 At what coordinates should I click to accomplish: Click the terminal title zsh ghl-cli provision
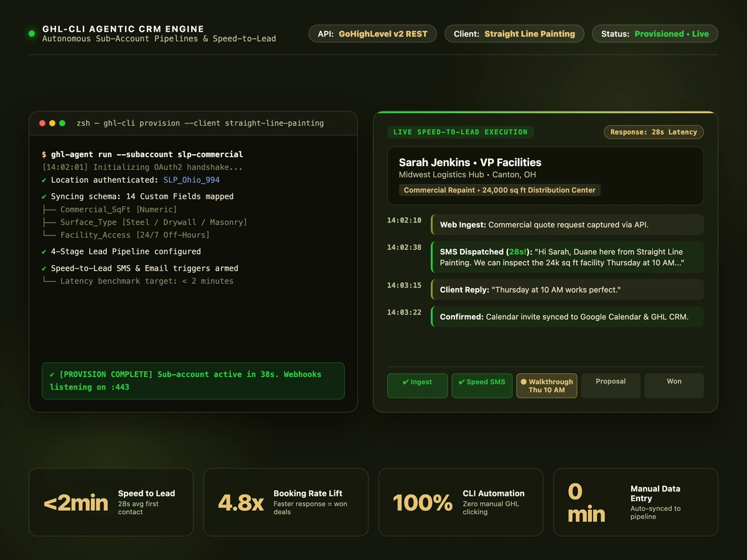pos(200,123)
